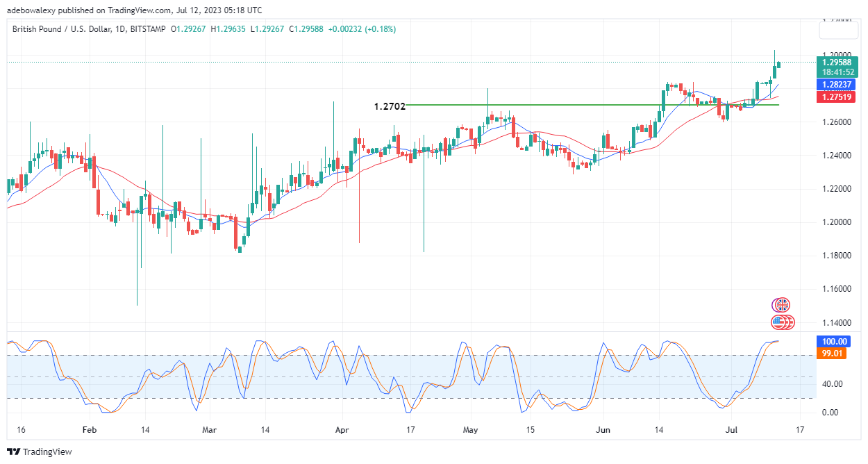
Task: Click the UK flag economic event icon
Action: (781, 305)
